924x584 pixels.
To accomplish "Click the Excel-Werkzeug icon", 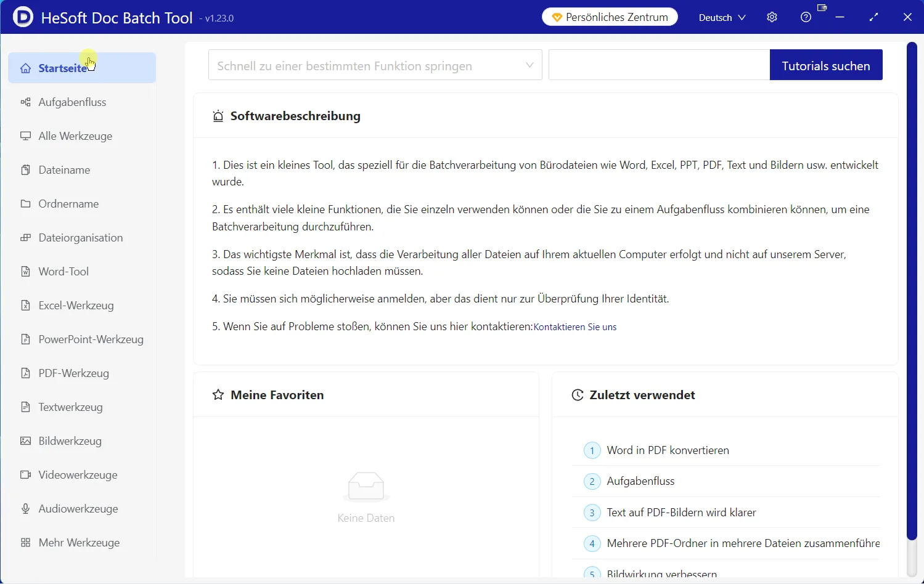I will (25, 306).
